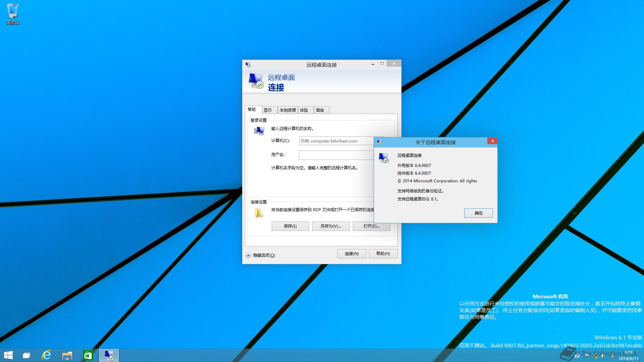Open the Action Center flag icon
This screenshot has height=362, width=644.
point(587,356)
